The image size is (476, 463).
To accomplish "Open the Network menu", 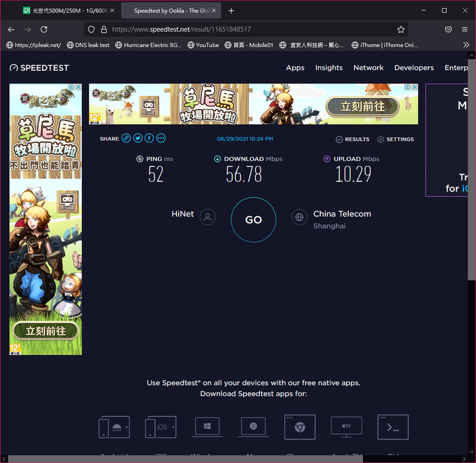I will (x=368, y=67).
